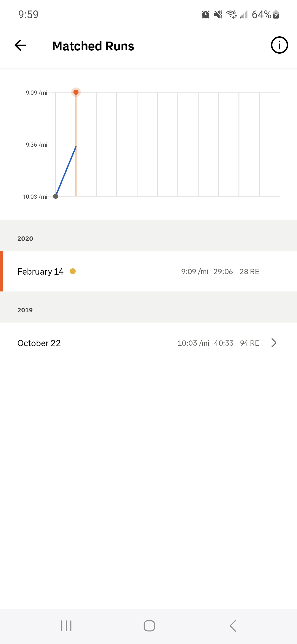This screenshot has height=644, width=297.
Task: Click the blue trend line on chart
Action: pos(66,171)
